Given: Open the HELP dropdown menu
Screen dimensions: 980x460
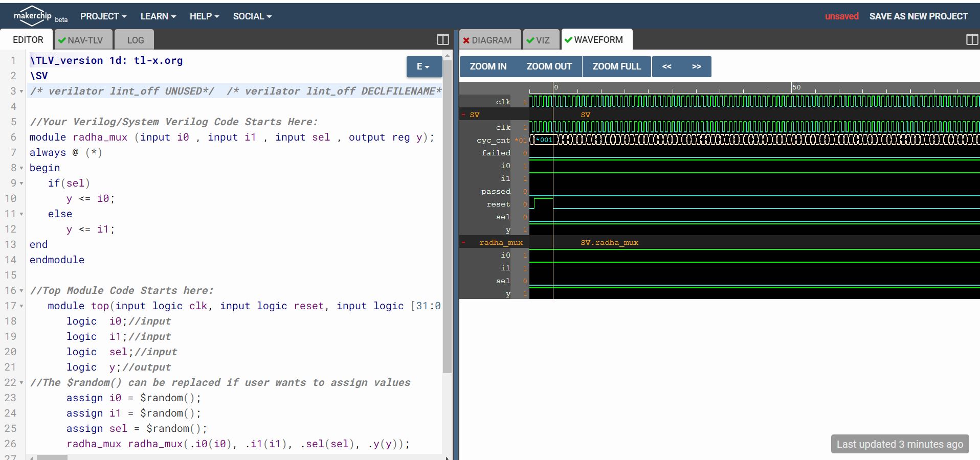Looking at the screenshot, I should (x=204, y=16).
